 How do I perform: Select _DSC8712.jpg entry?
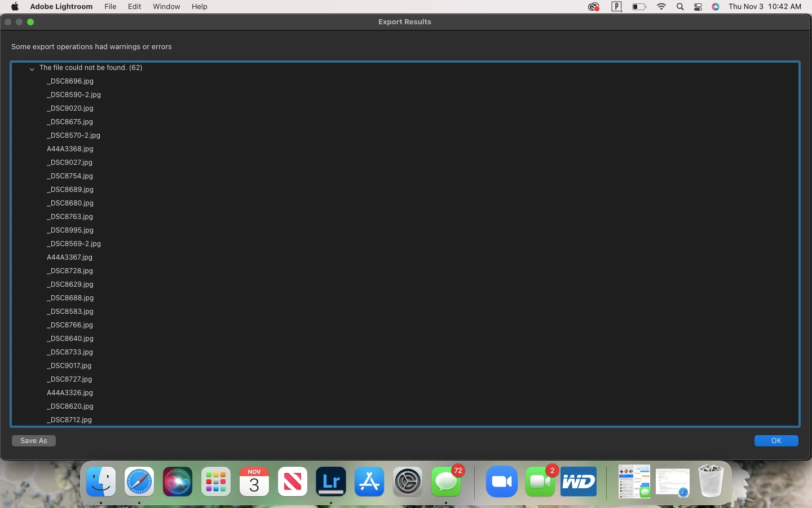point(69,420)
